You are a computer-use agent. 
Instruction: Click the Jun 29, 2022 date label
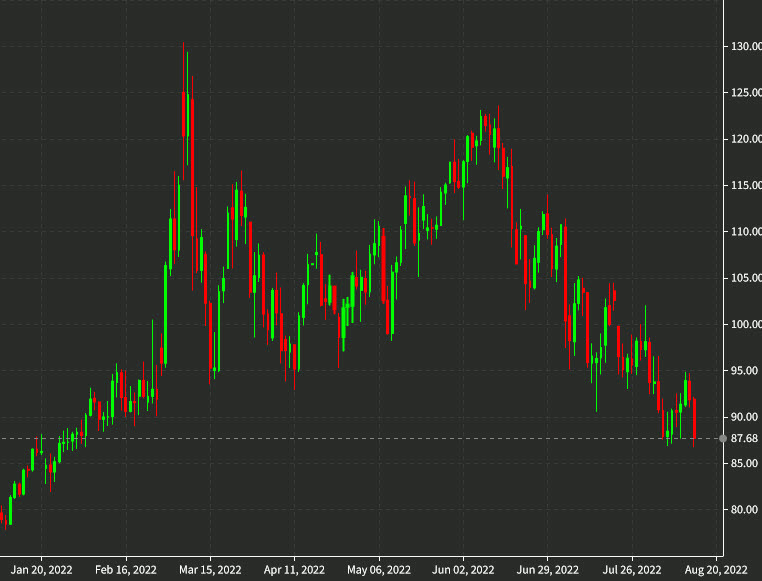click(x=547, y=570)
